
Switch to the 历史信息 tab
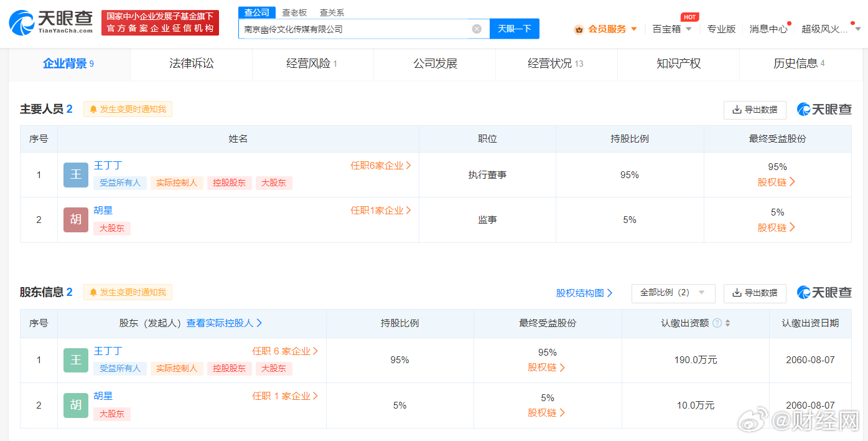coord(800,64)
